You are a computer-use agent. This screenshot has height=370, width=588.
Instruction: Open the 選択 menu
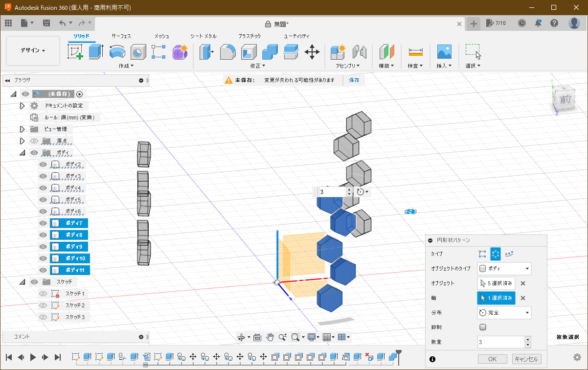(x=473, y=66)
